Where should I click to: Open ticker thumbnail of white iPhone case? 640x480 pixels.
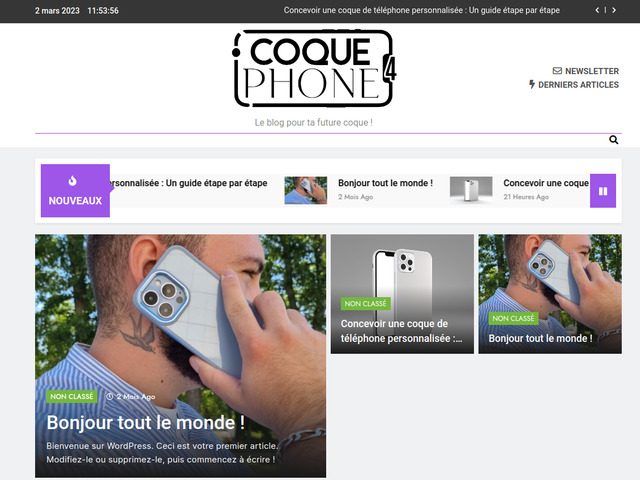(471, 190)
